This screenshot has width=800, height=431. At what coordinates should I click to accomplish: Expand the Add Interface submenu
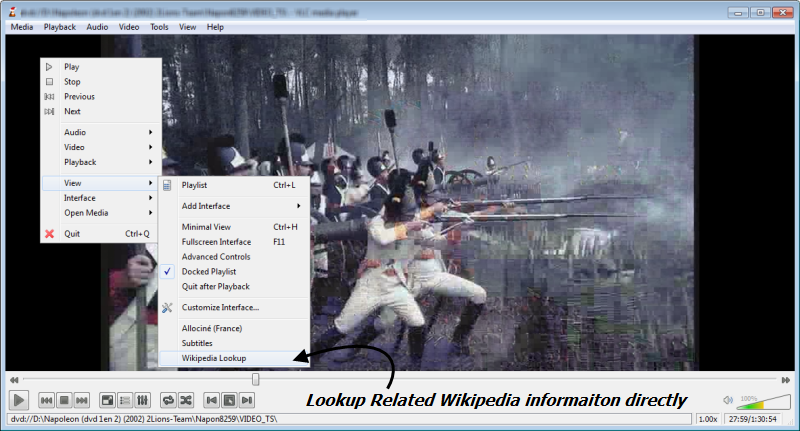[234, 206]
